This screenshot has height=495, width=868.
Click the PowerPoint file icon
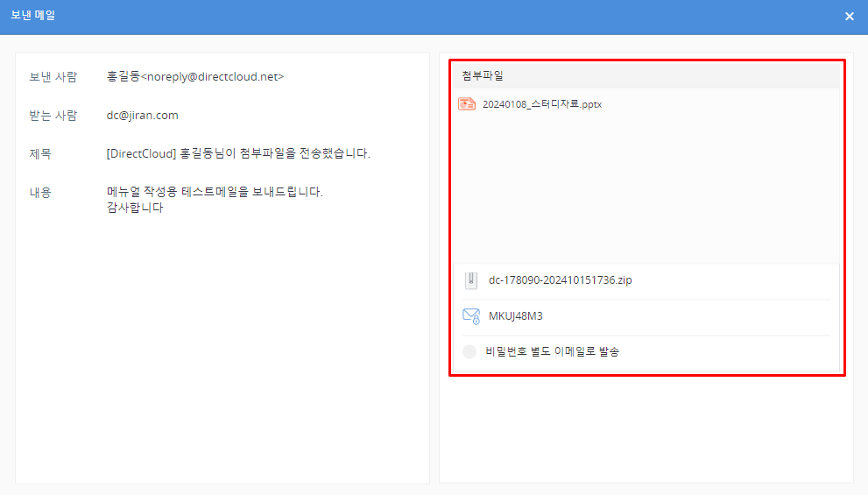(467, 104)
